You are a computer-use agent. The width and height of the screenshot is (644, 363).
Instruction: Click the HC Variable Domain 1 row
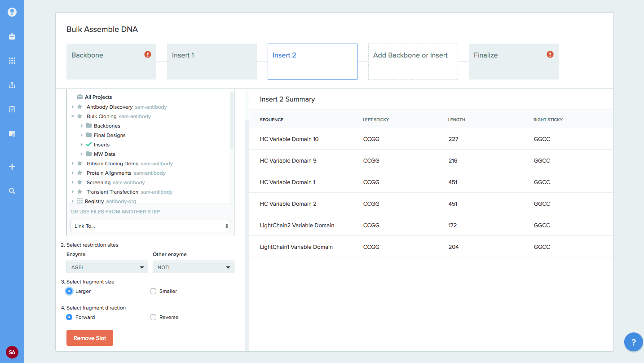click(431, 182)
